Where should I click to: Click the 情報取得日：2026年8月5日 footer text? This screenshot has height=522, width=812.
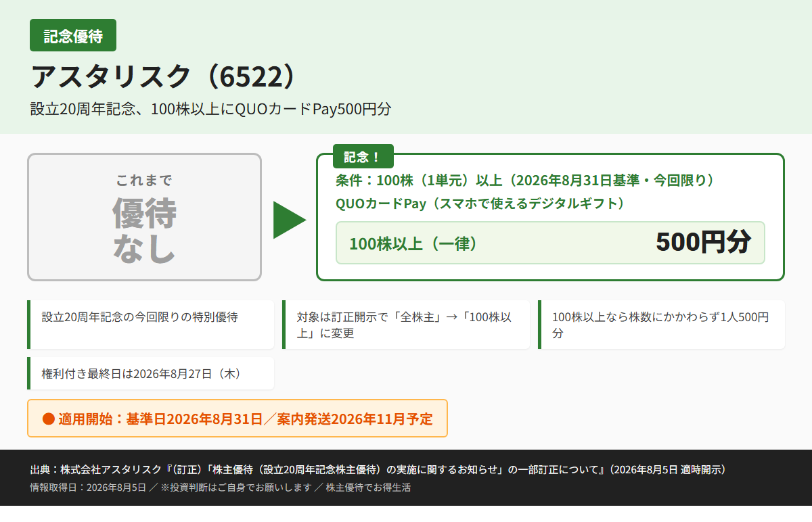[220, 488]
